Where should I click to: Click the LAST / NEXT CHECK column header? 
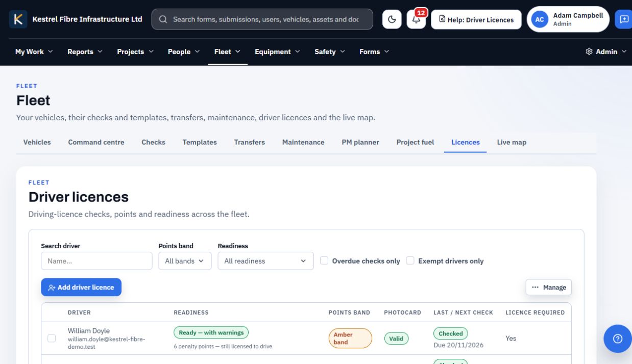coord(463,313)
